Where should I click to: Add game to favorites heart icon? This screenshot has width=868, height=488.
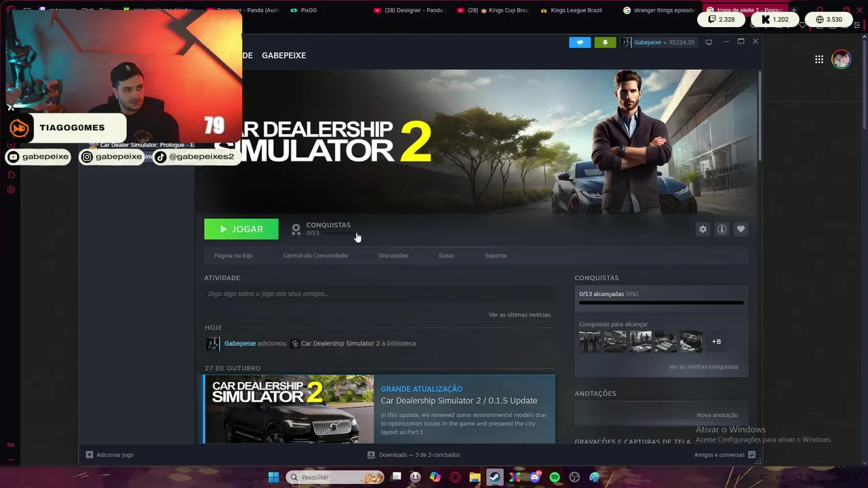coord(741,229)
